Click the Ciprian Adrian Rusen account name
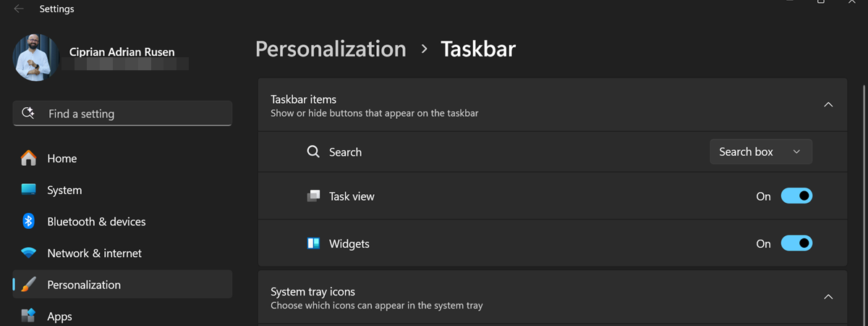The image size is (868, 326). pyautogui.click(x=122, y=51)
